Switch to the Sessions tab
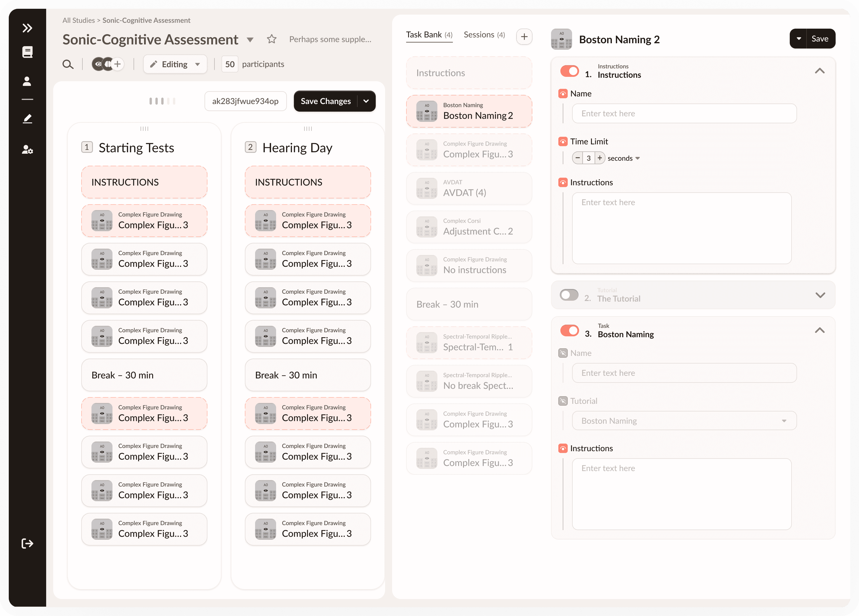 [484, 35]
